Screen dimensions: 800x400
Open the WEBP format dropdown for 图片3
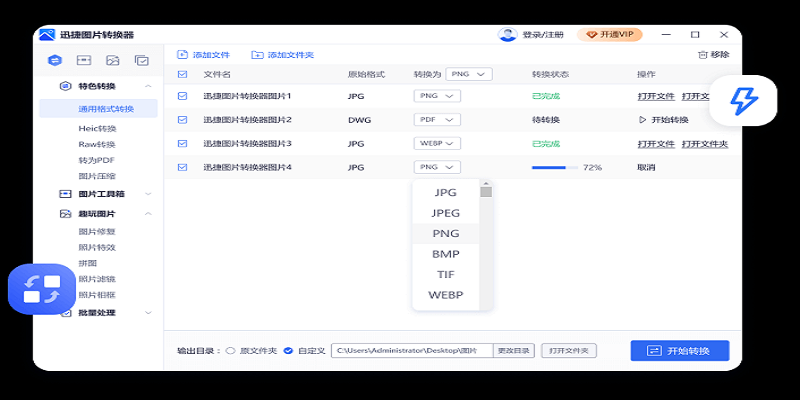pyautogui.click(x=437, y=144)
